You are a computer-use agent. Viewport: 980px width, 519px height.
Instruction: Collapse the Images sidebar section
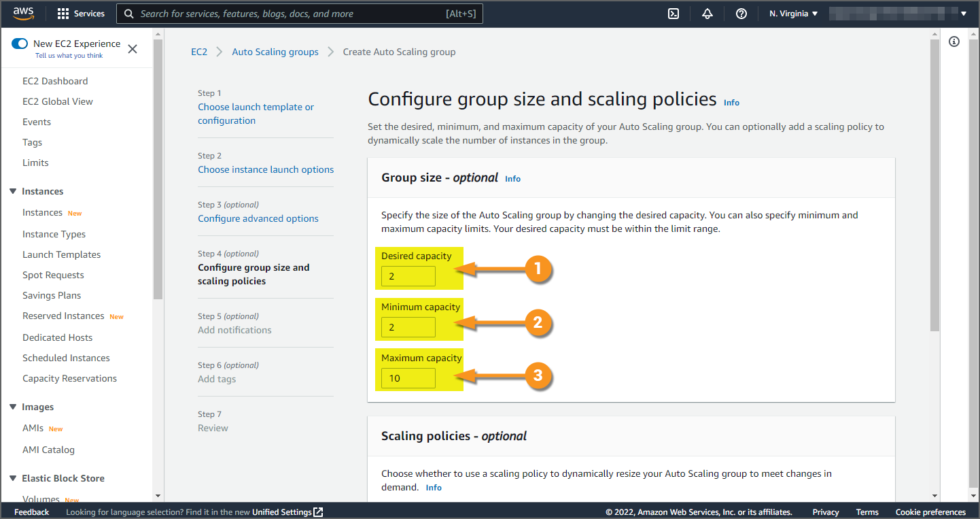(13, 407)
